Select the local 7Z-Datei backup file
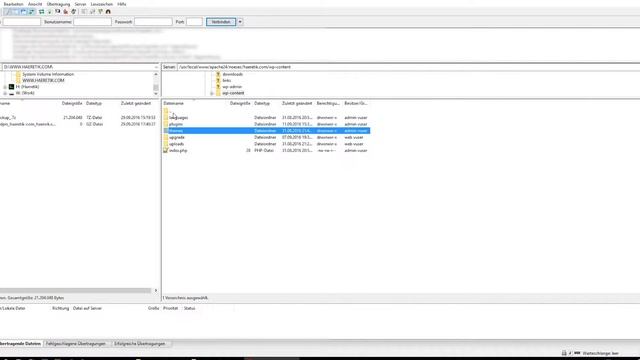The width and height of the screenshot is (640, 360). click(78, 118)
